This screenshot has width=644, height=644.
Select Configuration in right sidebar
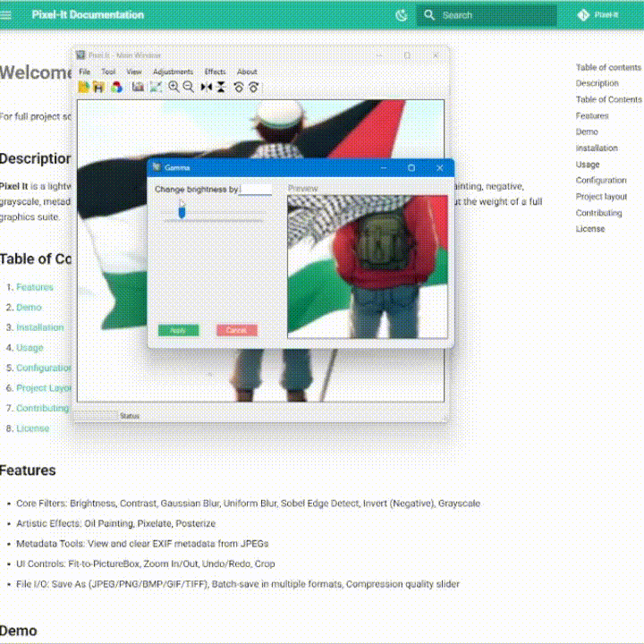pyautogui.click(x=601, y=181)
